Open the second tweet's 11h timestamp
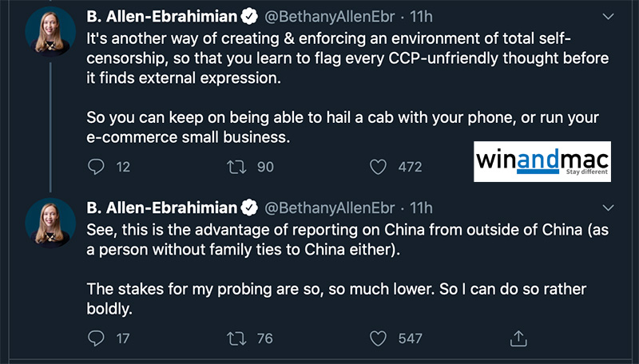The image size is (639, 364). click(x=421, y=208)
